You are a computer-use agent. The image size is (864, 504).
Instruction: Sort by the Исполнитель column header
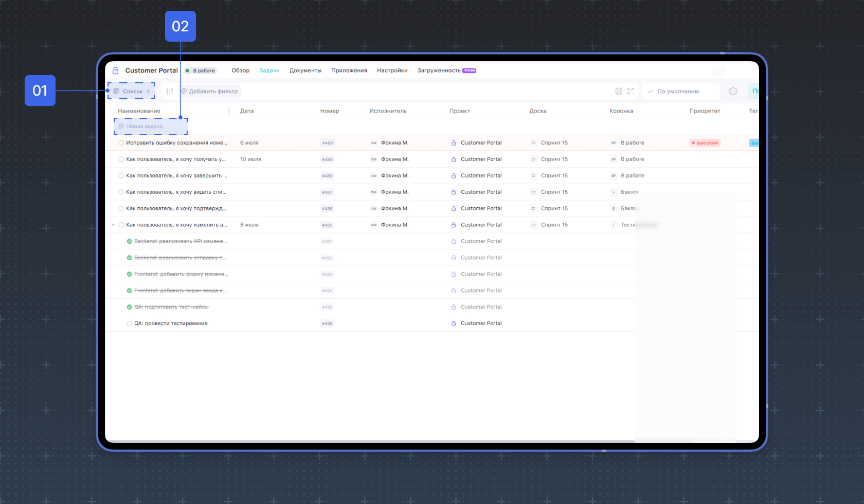click(388, 111)
